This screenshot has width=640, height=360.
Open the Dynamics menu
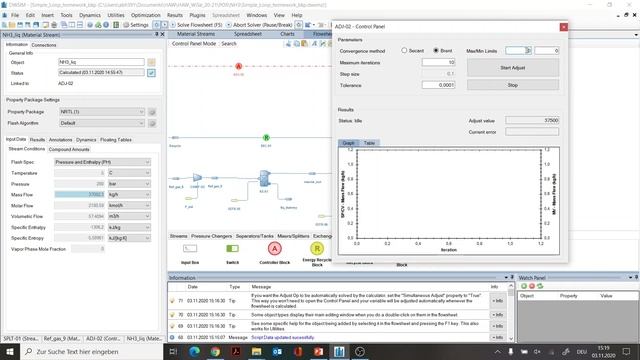click(90, 15)
